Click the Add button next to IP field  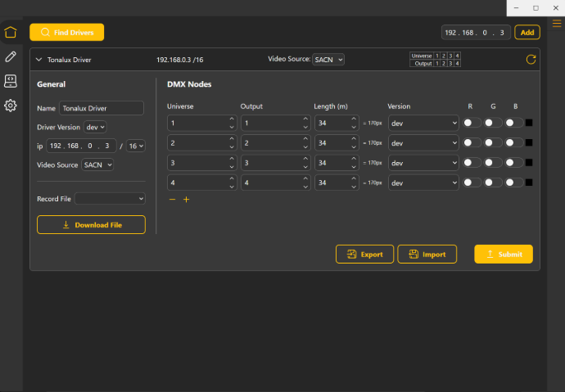[527, 33]
